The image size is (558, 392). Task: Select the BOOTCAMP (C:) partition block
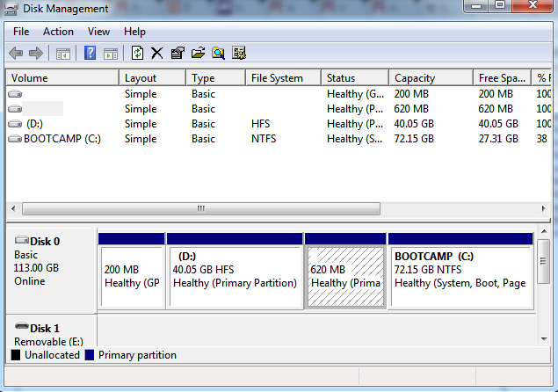click(x=460, y=271)
